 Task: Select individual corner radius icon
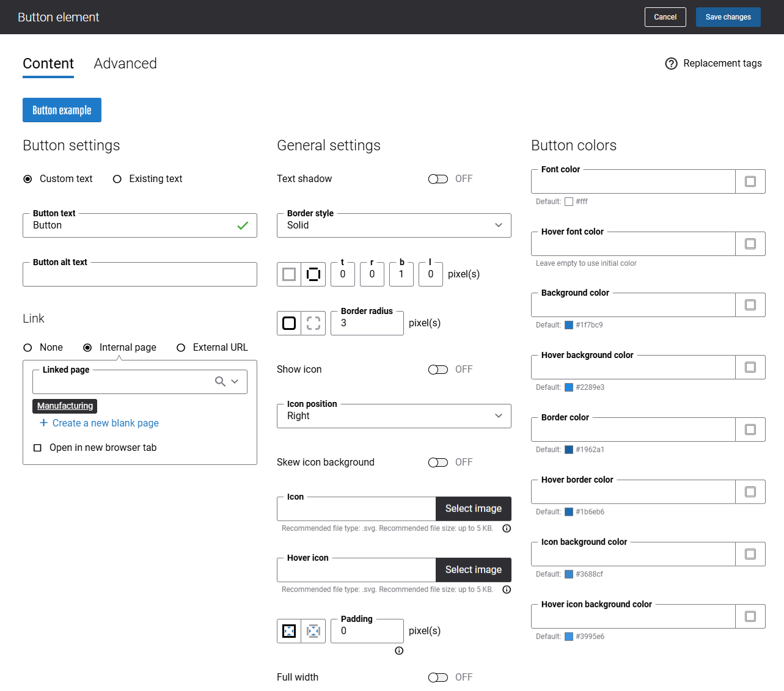pyautogui.click(x=313, y=323)
